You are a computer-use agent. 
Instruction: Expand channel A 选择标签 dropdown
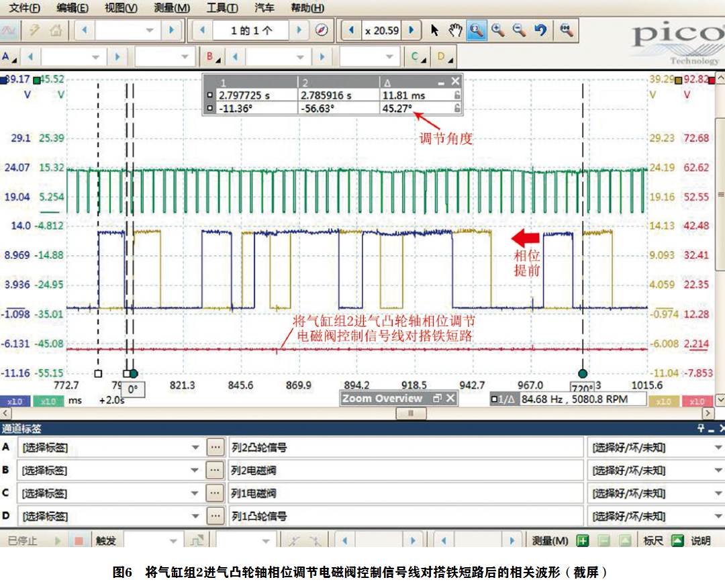point(195,448)
